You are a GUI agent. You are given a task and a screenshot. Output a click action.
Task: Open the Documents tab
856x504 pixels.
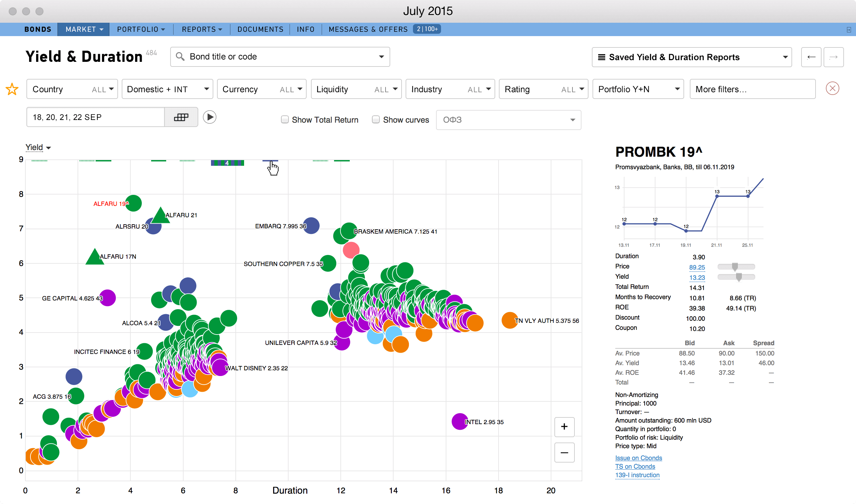(260, 29)
